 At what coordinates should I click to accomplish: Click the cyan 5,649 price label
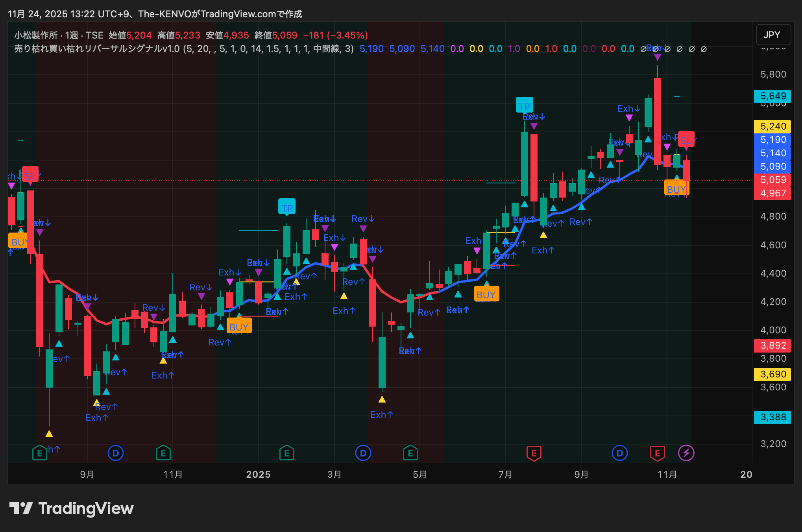pyautogui.click(x=772, y=96)
